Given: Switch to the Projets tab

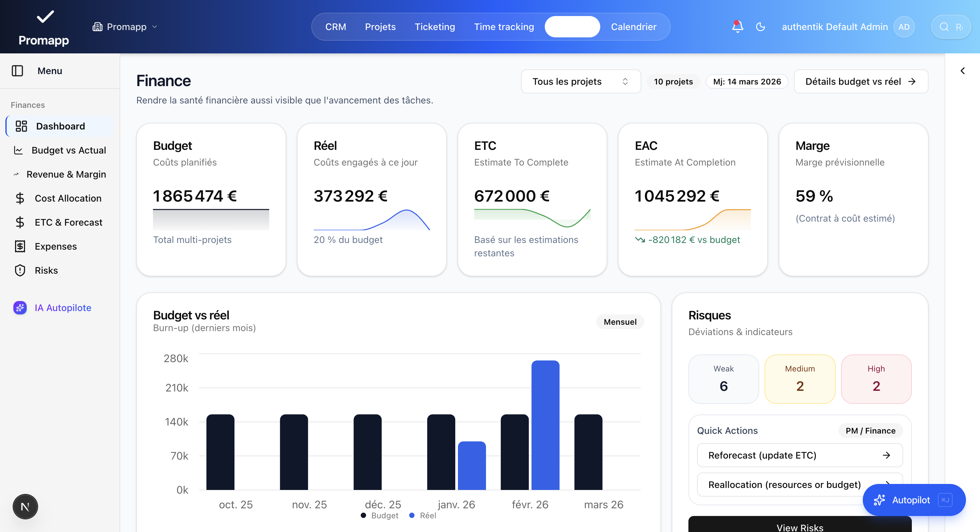Looking at the screenshot, I should (380, 27).
